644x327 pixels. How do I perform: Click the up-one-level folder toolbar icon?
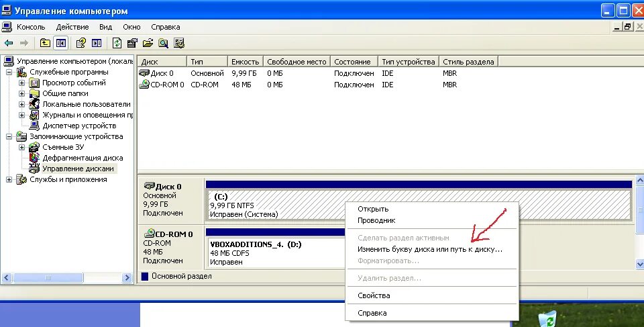[45, 43]
